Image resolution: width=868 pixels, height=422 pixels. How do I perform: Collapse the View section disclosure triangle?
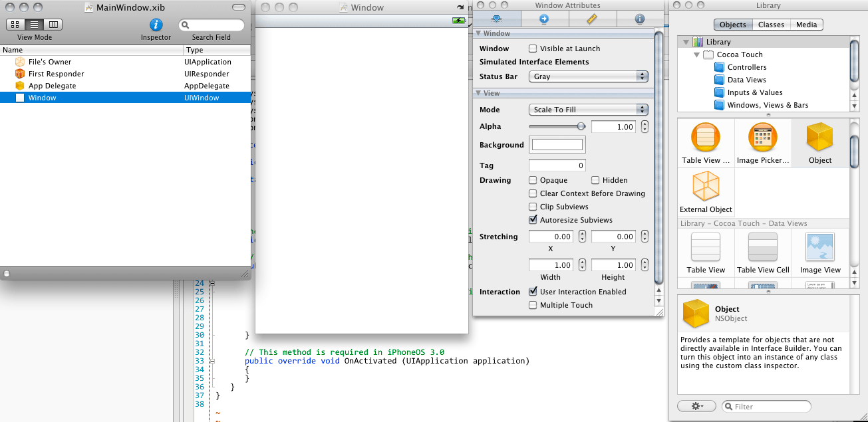coord(478,94)
